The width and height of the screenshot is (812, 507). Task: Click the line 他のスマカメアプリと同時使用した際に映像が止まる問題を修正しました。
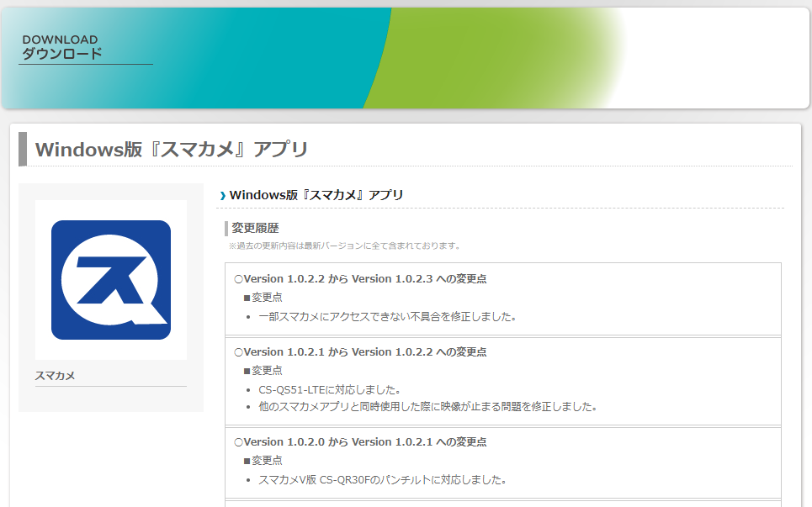427,407
